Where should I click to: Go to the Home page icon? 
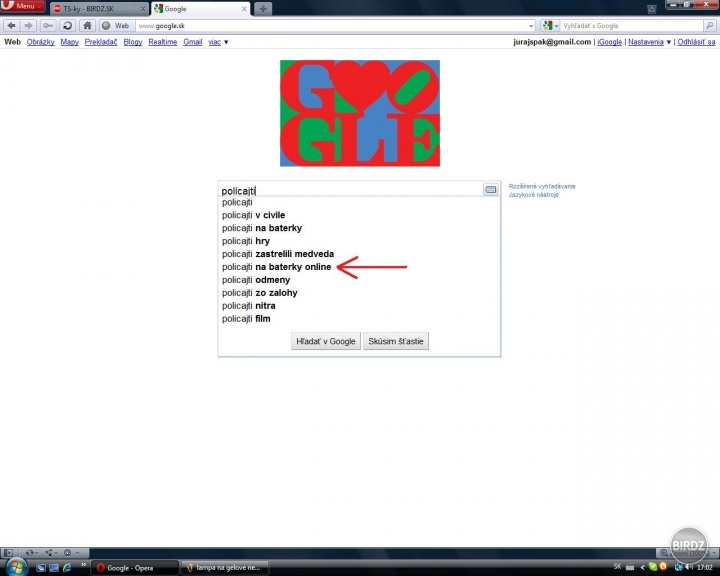point(87,26)
